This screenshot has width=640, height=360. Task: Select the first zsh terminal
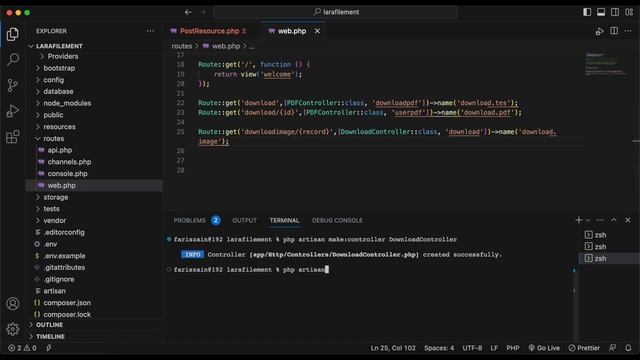point(609,235)
